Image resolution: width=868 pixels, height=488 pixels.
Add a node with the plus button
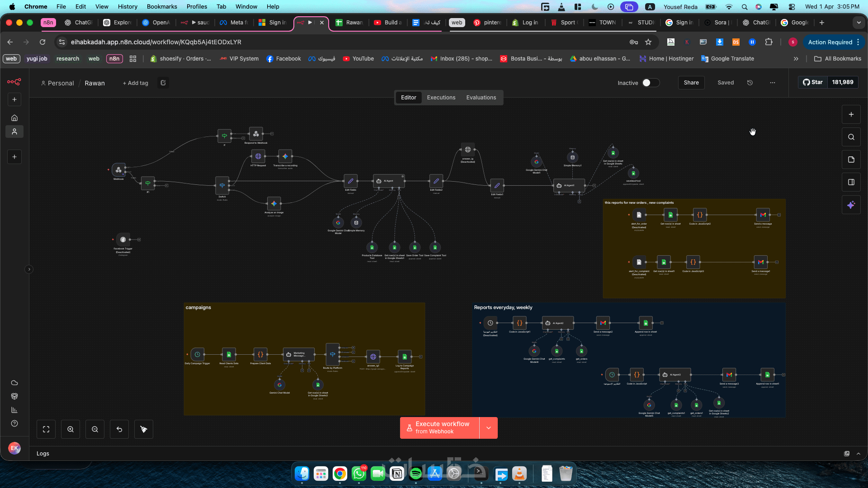(851, 114)
